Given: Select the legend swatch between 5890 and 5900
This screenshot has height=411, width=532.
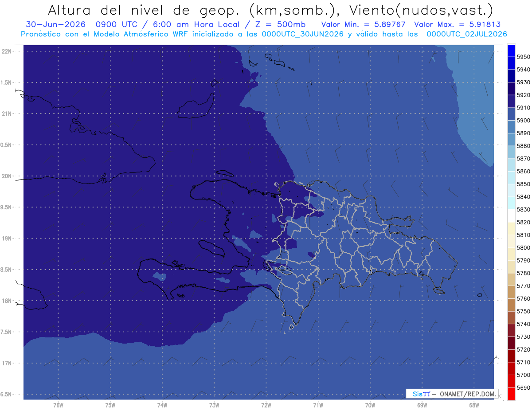Looking at the screenshot, I should click(511, 127).
